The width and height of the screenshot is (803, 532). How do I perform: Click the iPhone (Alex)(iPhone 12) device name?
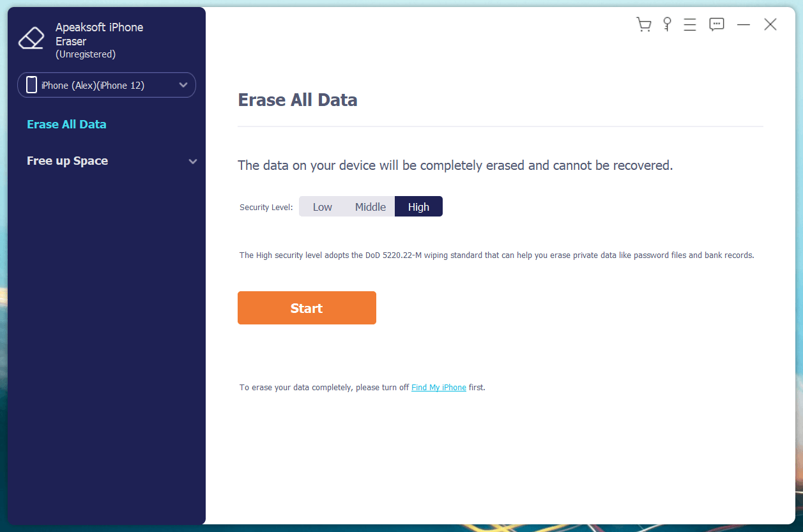click(93, 86)
